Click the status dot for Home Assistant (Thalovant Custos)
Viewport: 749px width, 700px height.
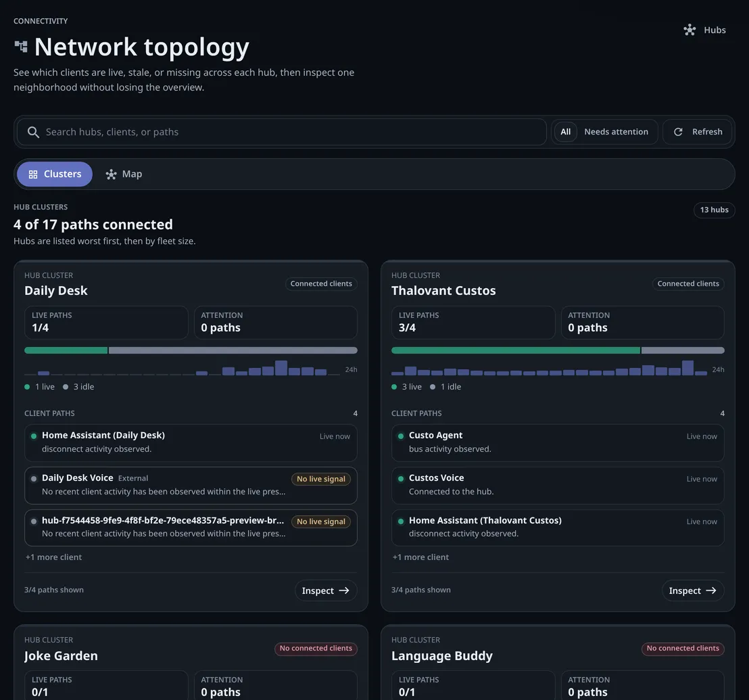point(400,521)
